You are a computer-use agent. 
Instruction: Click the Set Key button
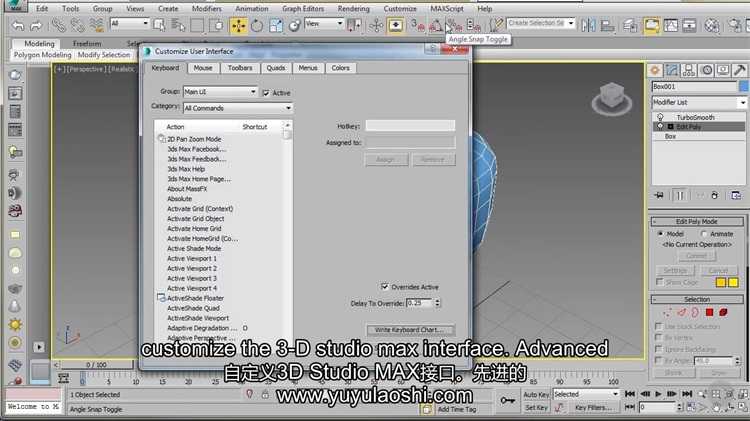(536, 408)
